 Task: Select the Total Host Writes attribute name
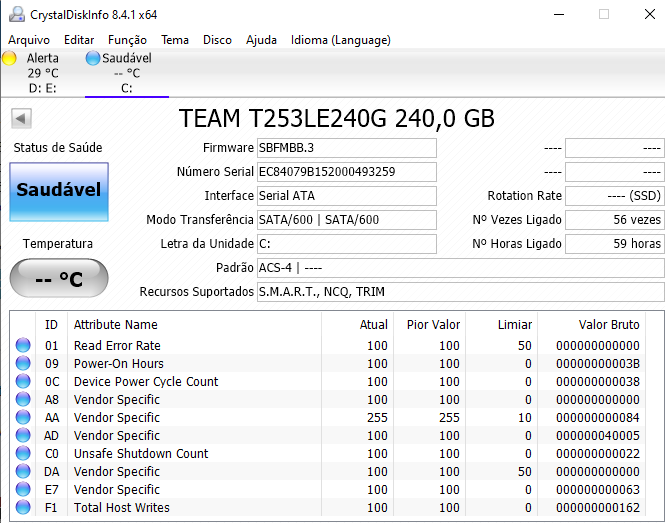[122, 508]
